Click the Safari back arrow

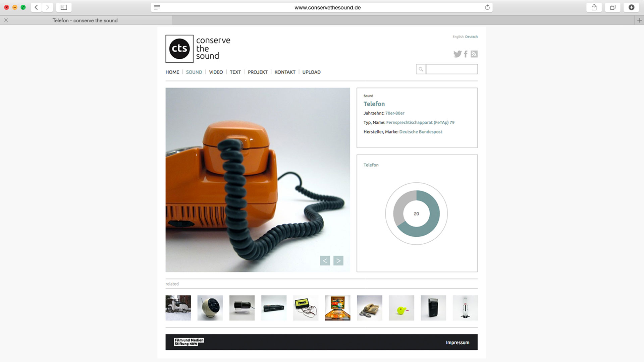tap(36, 7)
